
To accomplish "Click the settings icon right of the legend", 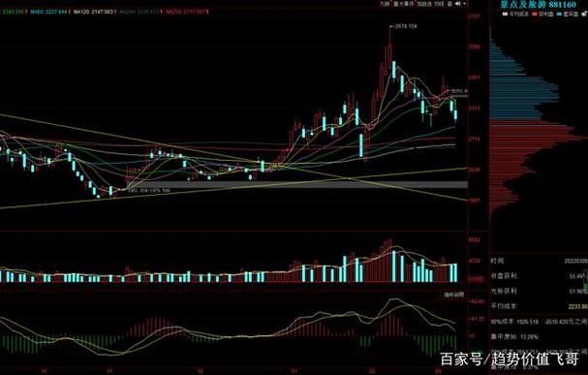I will [x=583, y=14].
